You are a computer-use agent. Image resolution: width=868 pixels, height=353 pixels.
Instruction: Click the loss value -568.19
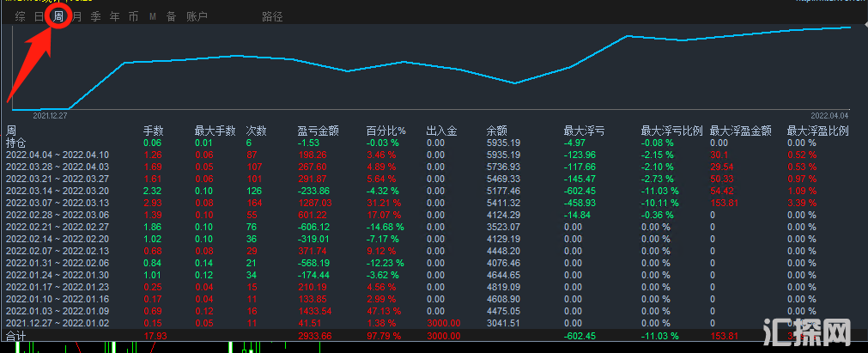coord(313,263)
